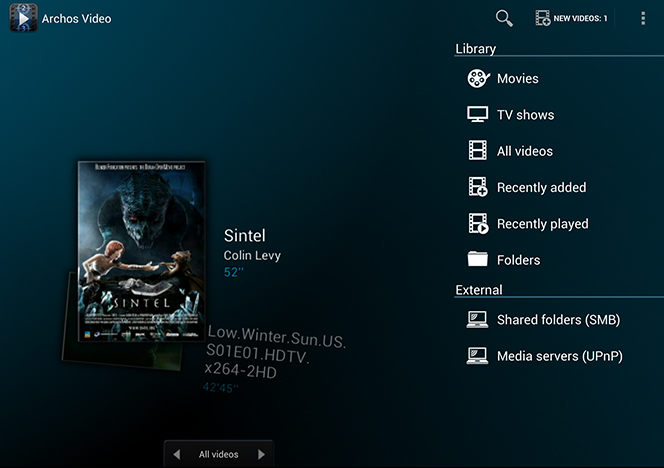The image size is (664, 468).
Task: Select the Folders label
Action: click(x=518, y=260)
